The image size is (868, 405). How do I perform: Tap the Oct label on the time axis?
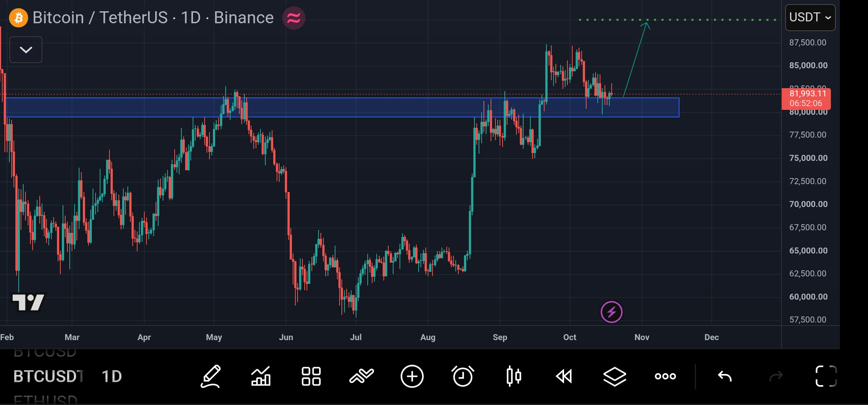coord(570,337)
